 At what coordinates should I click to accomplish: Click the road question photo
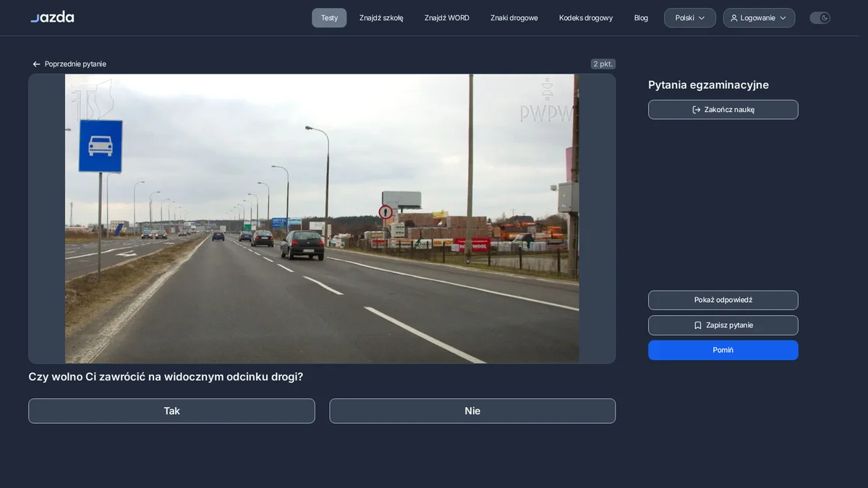click(322, 218)
